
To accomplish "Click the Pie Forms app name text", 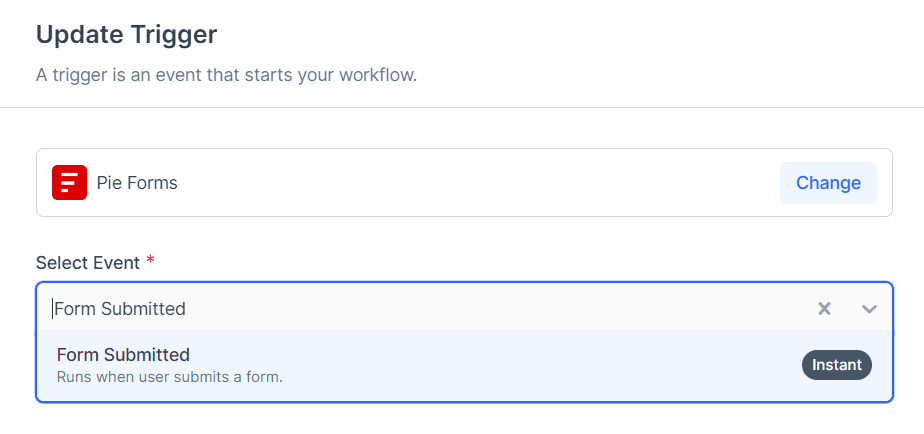I will coord(137,183).
